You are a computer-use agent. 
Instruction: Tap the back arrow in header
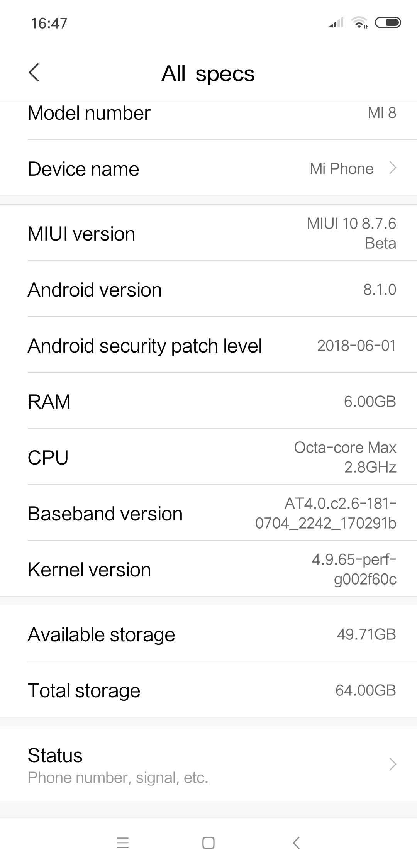click(34, 73)
